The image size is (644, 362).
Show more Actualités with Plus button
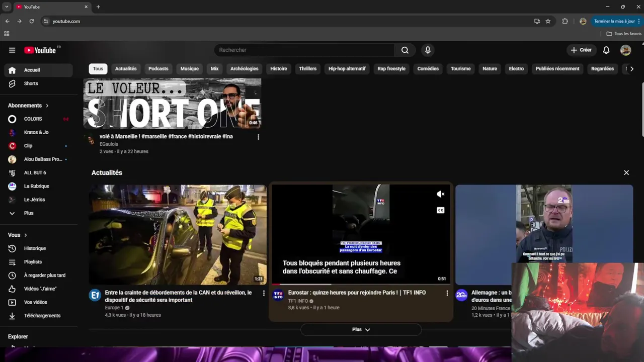pos(361,329)
